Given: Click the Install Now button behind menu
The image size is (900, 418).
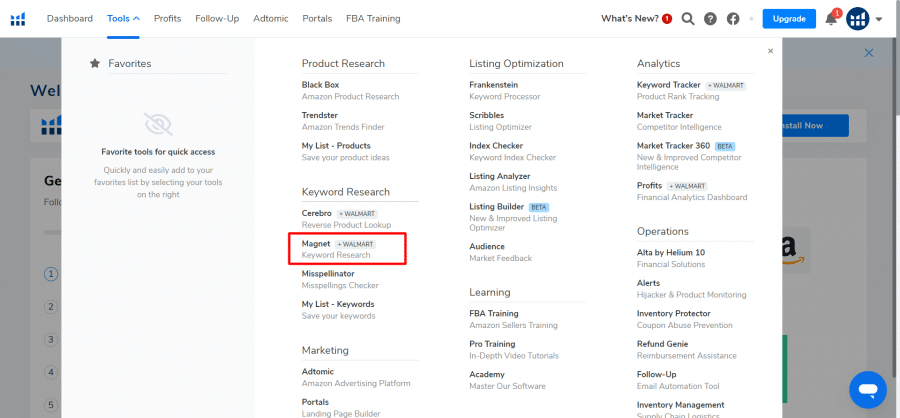Looking at the screenshot, I should coord(815,125).
